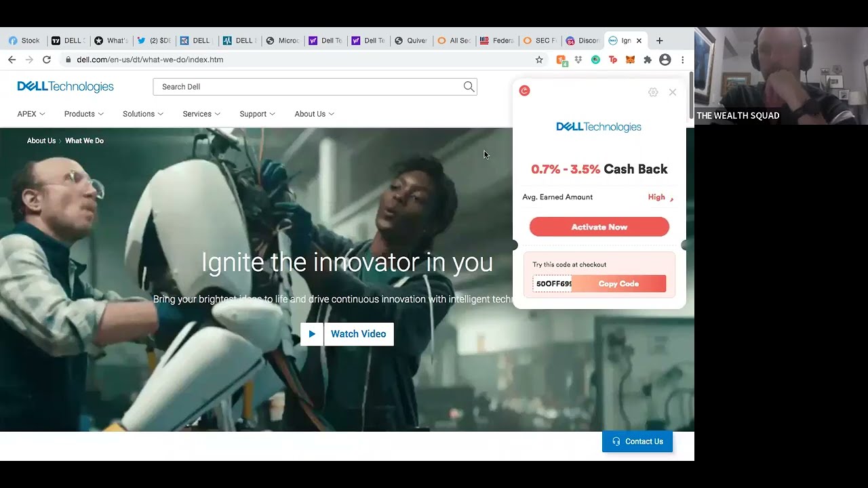Click the red Tp extension icon
Image resolution: width=868 pixels, height=488 pixels.
point(613,60)
